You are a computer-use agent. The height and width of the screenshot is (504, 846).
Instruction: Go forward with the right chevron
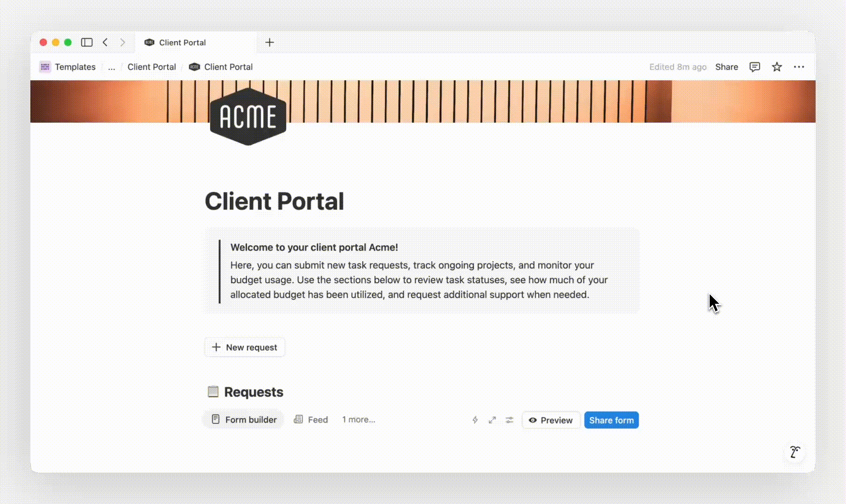pos(123,42)
